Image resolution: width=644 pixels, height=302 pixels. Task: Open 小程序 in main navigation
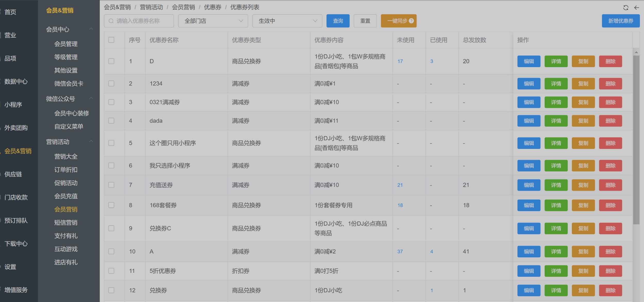[13, 105]
